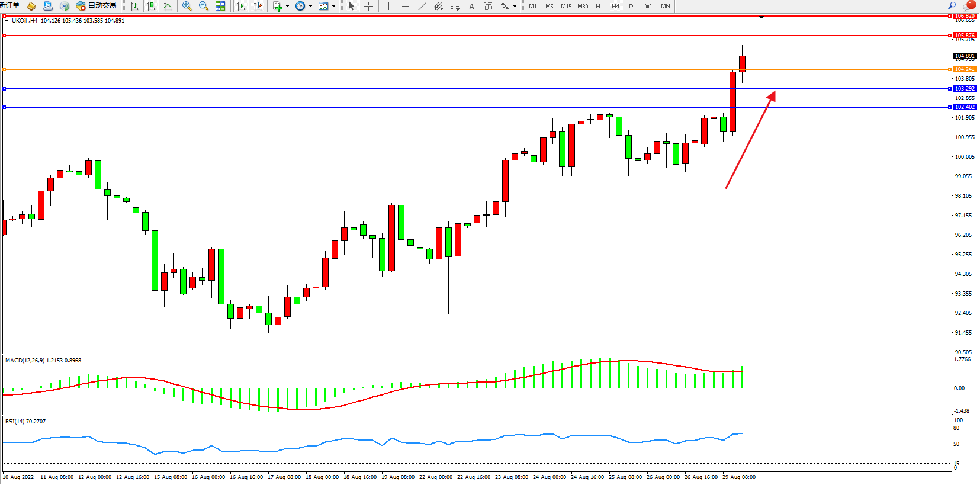Toggle the chart shift button
The width and height of the screenshot is (980, 485).
click(258, 6)
